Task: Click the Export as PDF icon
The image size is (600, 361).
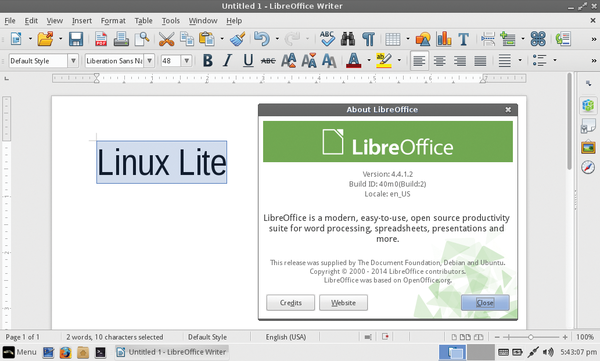Action: click(x=101, y=39)
